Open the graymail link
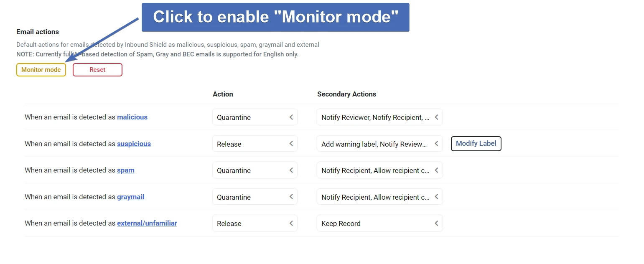The image size is (644, 264). (130, 197)
